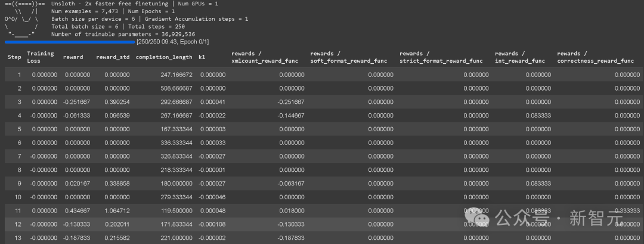Select kl value -0.000108 in step 12
This screenshot has height=244, width=644.
(x=212, y=224)
